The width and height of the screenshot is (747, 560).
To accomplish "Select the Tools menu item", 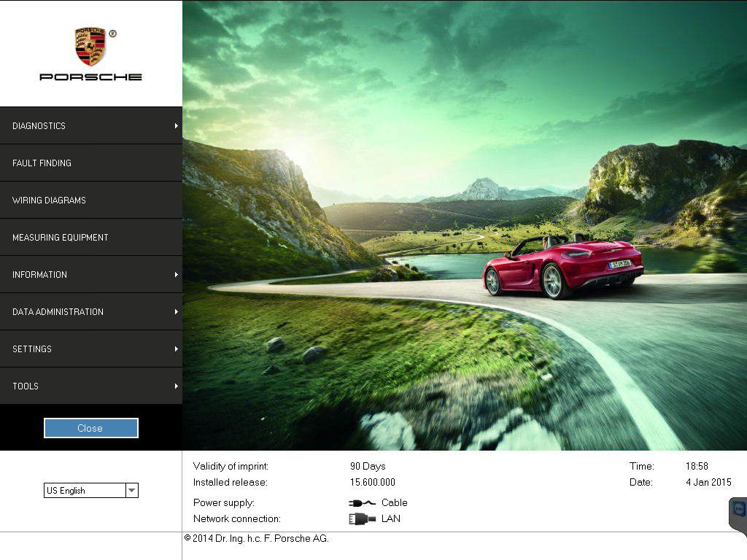I will pyautogui.click(x=26, y=386).
